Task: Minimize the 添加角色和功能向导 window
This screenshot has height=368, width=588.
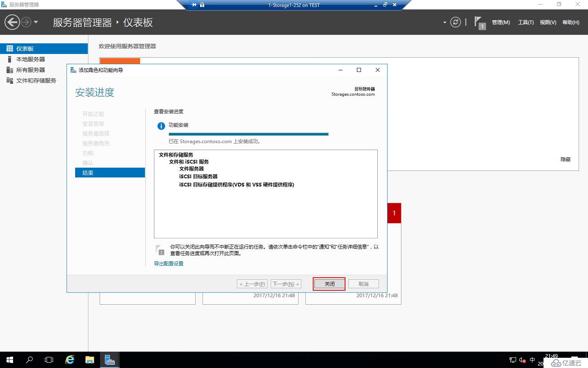Action: pos(341,70)
